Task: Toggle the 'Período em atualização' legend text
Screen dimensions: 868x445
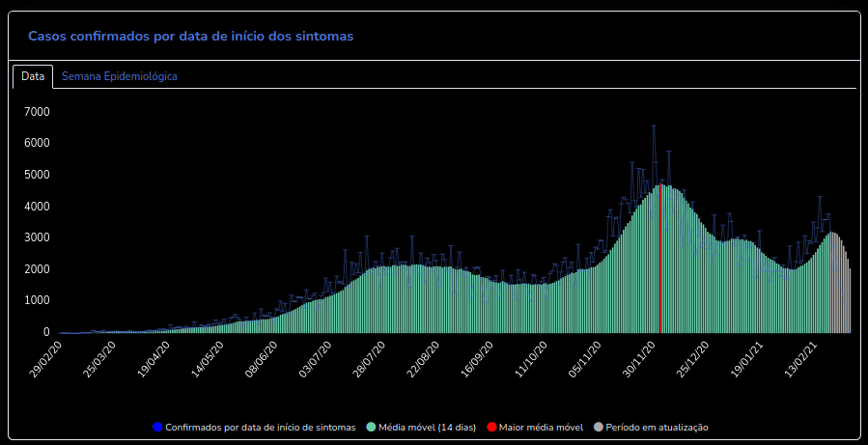Action: click(658, 427)
